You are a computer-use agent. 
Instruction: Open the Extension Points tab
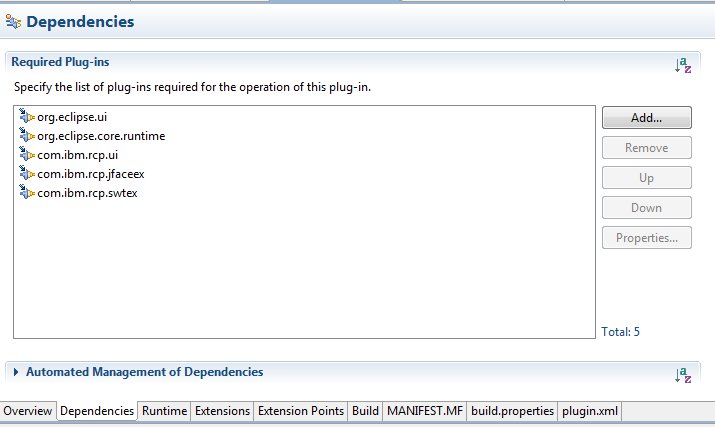point(301,411)
